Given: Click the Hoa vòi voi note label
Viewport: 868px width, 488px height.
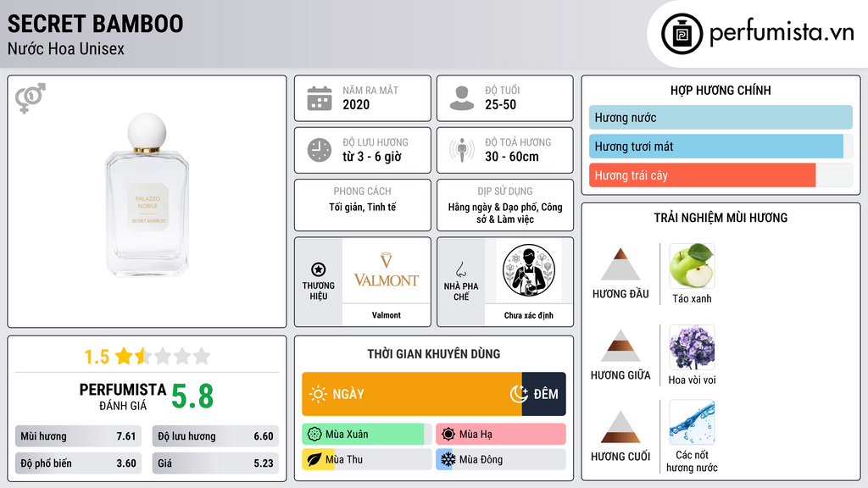Looking at the screenshot, I should (x=692, y=380).
